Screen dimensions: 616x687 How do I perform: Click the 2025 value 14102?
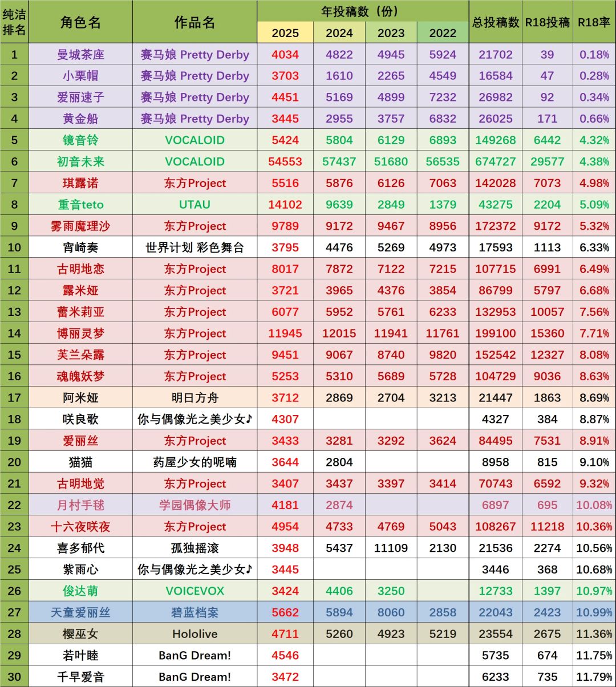pyautogui.click(x=285, y=205)
